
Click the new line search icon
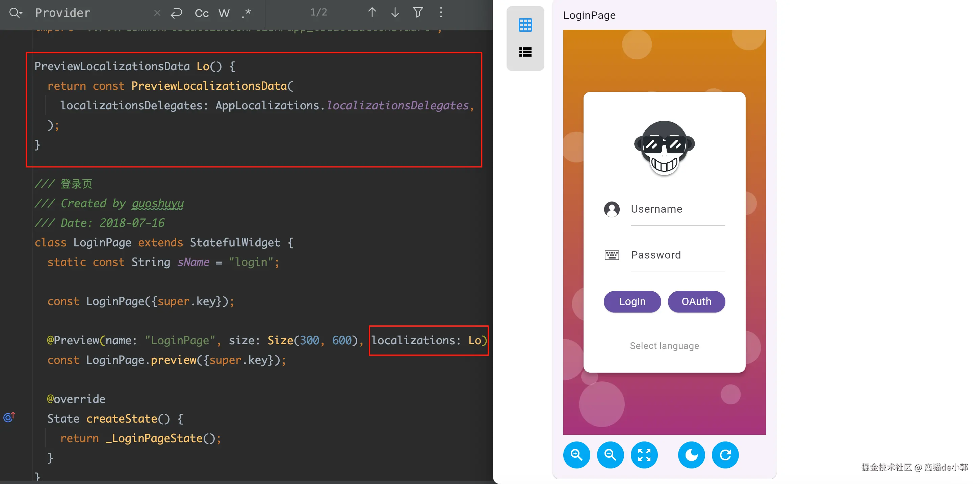(x=176, y=13)
